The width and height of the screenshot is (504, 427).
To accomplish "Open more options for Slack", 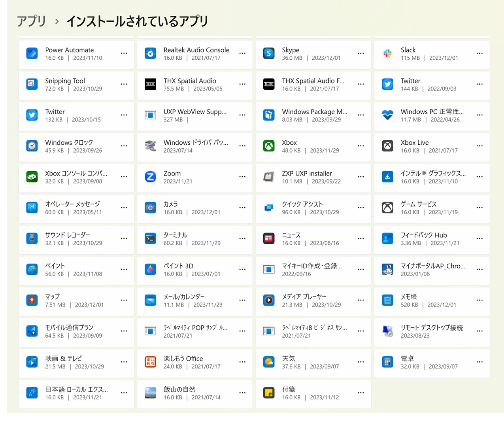I will tap(479, 53).
